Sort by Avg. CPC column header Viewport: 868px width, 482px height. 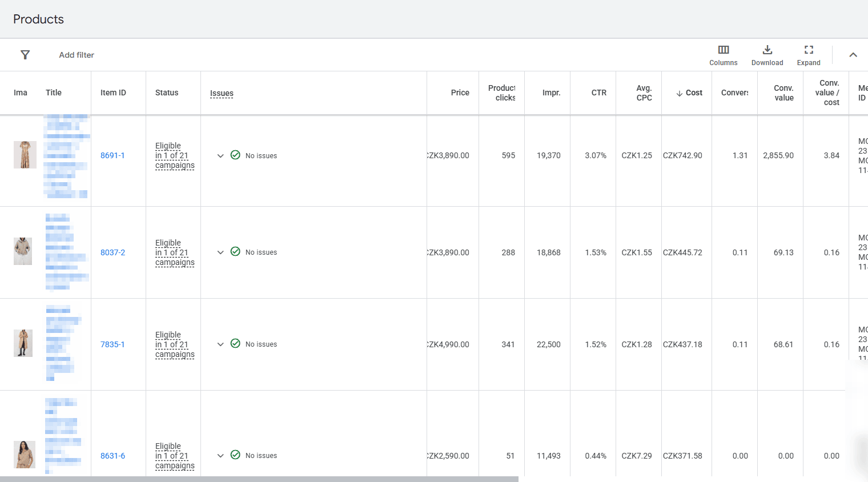click(x=644, y=93)
